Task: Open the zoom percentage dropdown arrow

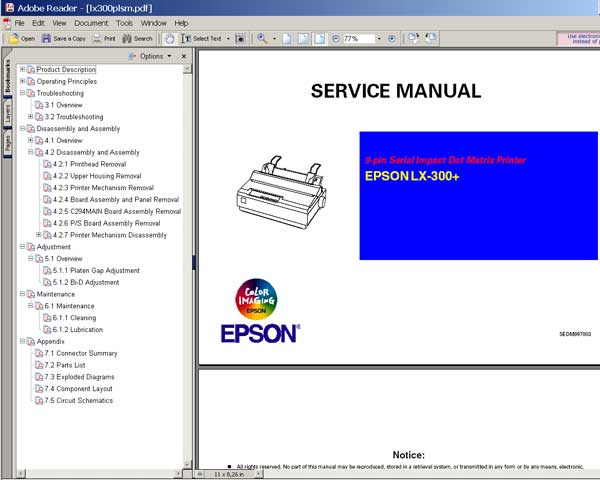Action: (x=379, y=39)
